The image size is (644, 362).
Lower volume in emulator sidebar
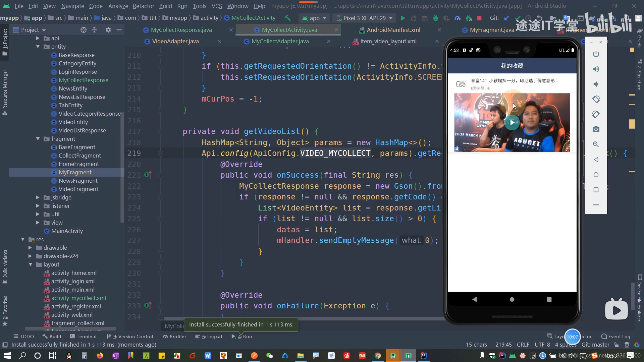click(x=596, y=84)
